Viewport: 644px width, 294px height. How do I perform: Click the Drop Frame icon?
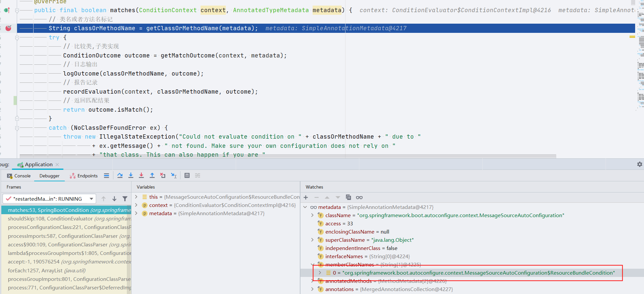[x=163, y=175]
